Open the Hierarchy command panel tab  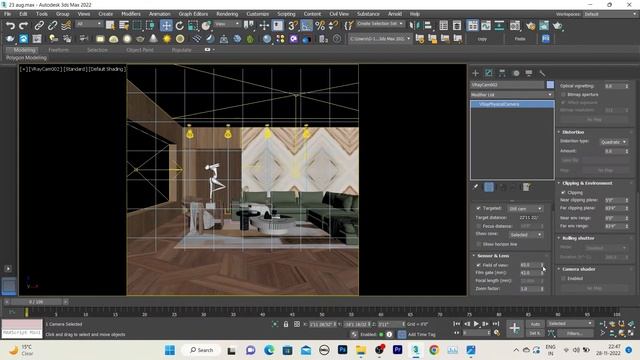[502, 73]
